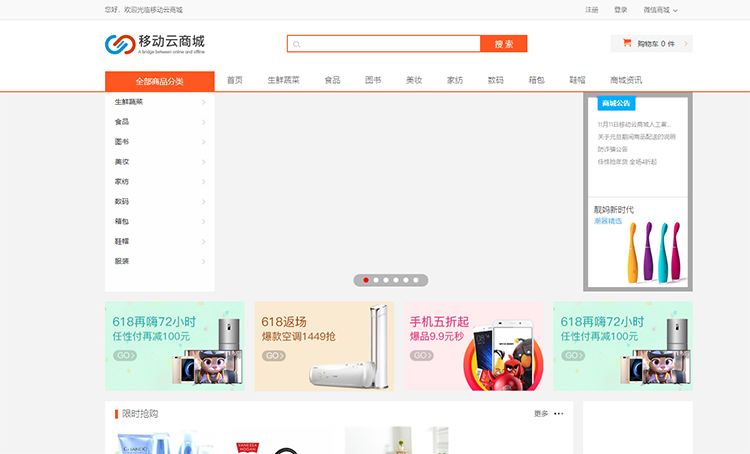Open 生鲜蔬菜 in the top navigation bar
The image size is (750, 454).
(284, 80)
